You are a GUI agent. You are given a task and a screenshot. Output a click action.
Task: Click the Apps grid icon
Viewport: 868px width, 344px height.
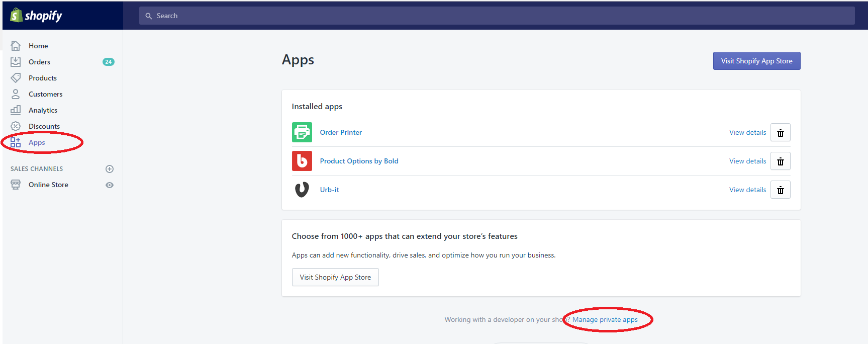16,142
